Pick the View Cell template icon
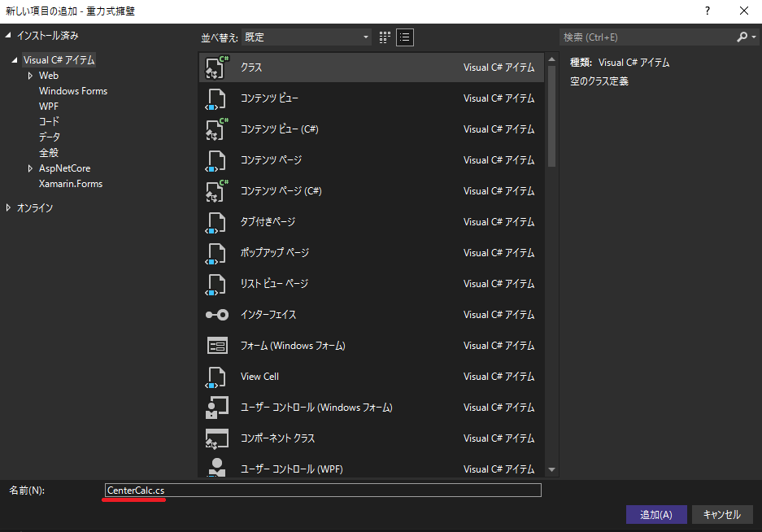Screen dimensions: 762x532 pyautogui.click(x=216, y=377)
